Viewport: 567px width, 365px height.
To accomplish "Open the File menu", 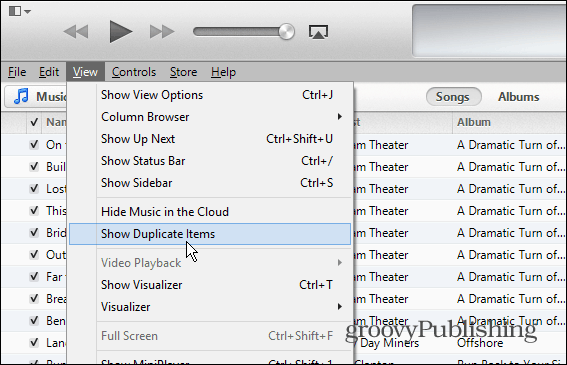I will click(17, 72).
